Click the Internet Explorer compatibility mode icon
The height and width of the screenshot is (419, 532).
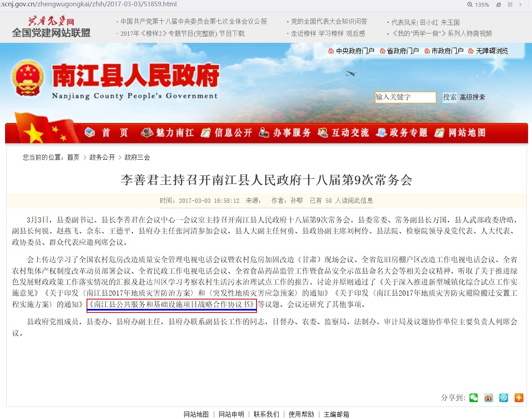tap(499, 5)
